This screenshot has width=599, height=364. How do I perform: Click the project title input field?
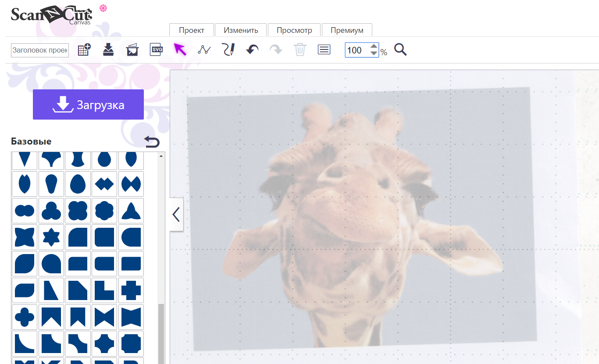[40, 50]
